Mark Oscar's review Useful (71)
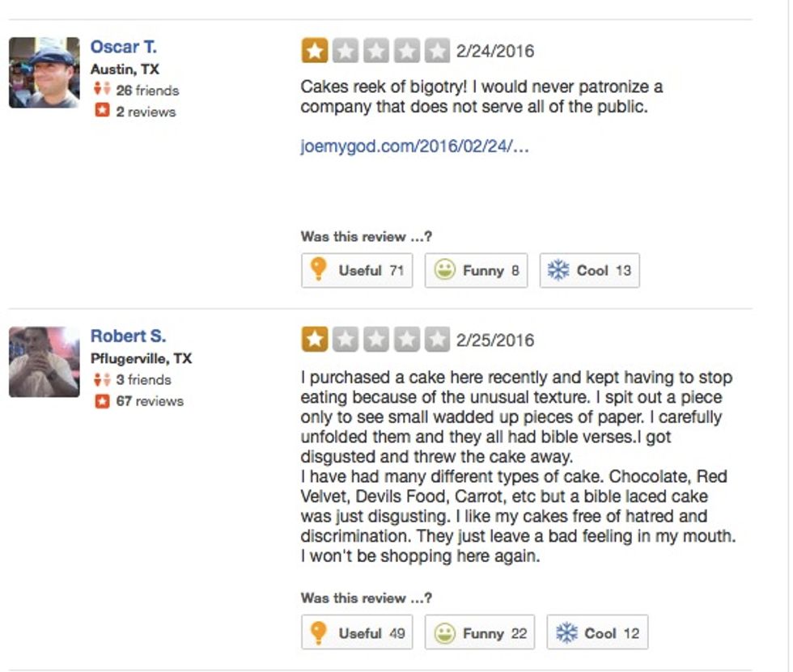 (x=357, y=271)
